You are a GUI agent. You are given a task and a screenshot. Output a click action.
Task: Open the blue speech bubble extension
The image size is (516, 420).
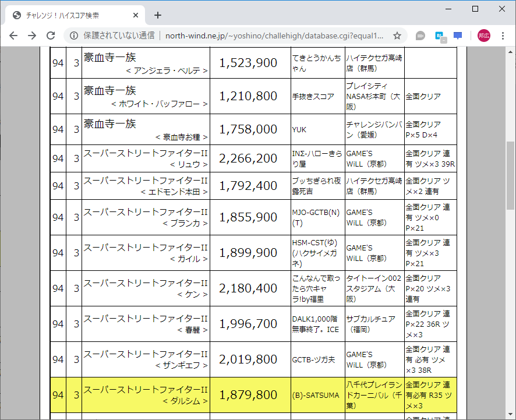click(x=458, y=36)
